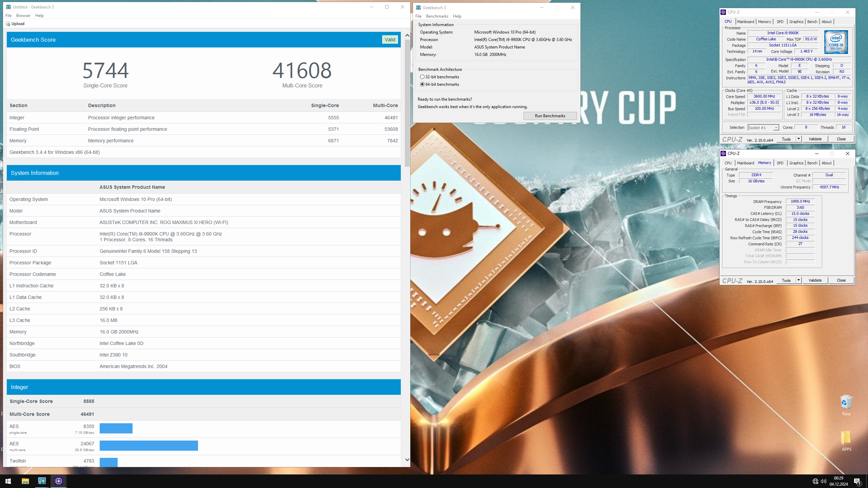Open the Help menu in the Untitled Geekbench window
Viewport: 868px width, 488px height.
tap(39, 16)
